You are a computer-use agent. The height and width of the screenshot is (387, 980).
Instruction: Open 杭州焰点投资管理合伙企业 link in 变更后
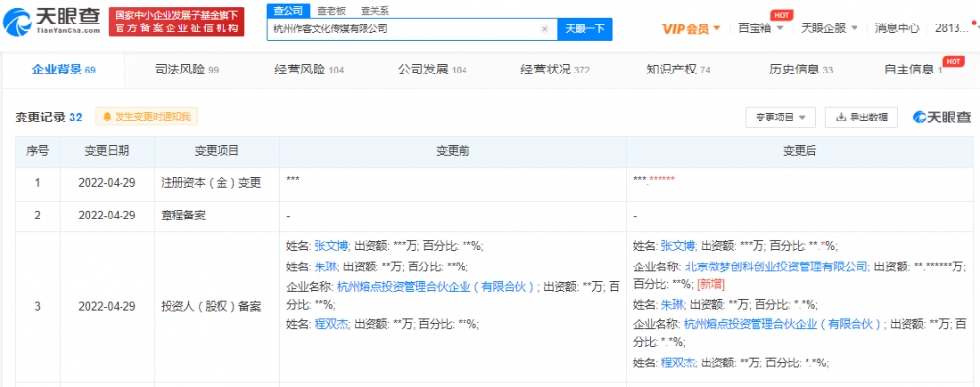click(x=783, y=324)
